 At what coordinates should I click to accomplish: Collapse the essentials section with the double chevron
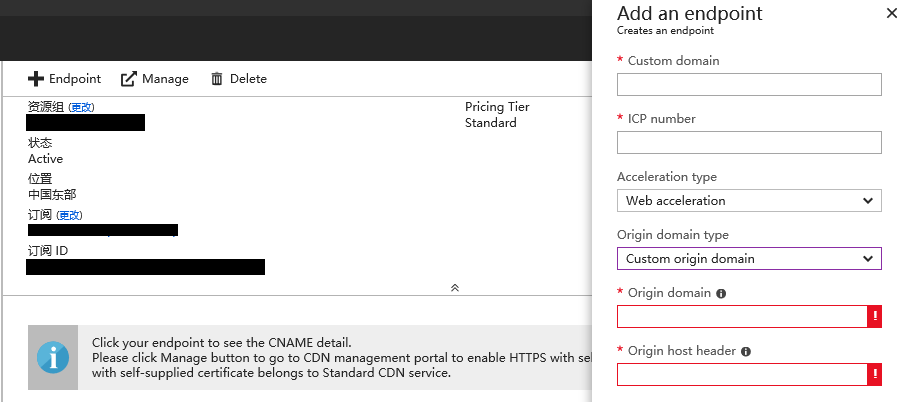(454, 287)
